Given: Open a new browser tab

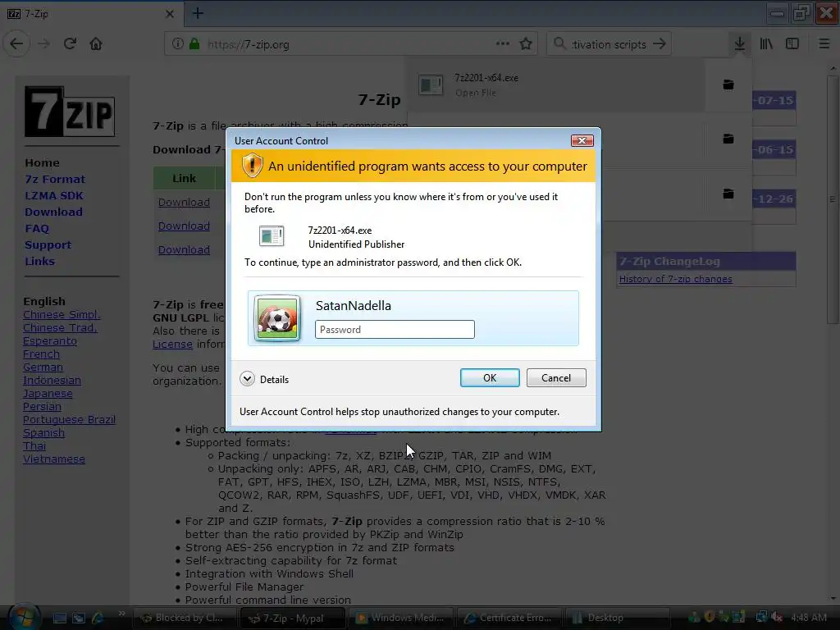Looking at the screenshot, I should click(x=198, y=13).
